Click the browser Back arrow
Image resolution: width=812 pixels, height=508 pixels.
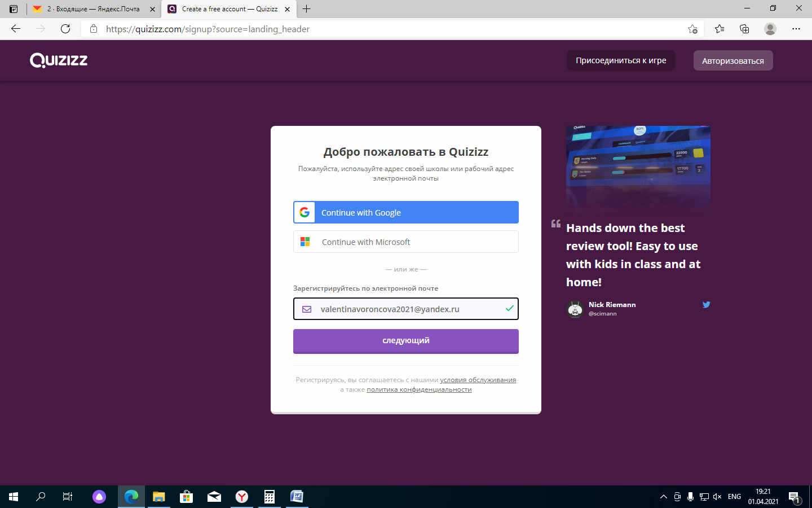[x=16, y=29]
